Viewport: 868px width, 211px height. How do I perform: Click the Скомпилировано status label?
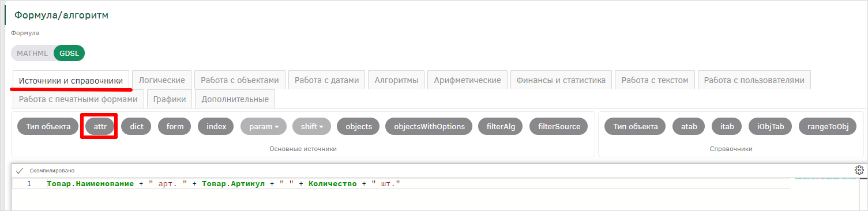coord(52,171)
